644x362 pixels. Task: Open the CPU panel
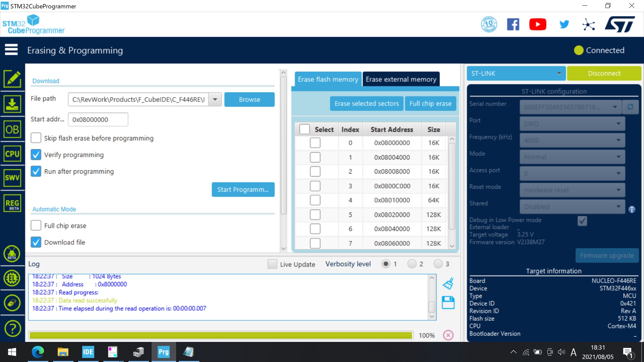[x=12, y=154]
